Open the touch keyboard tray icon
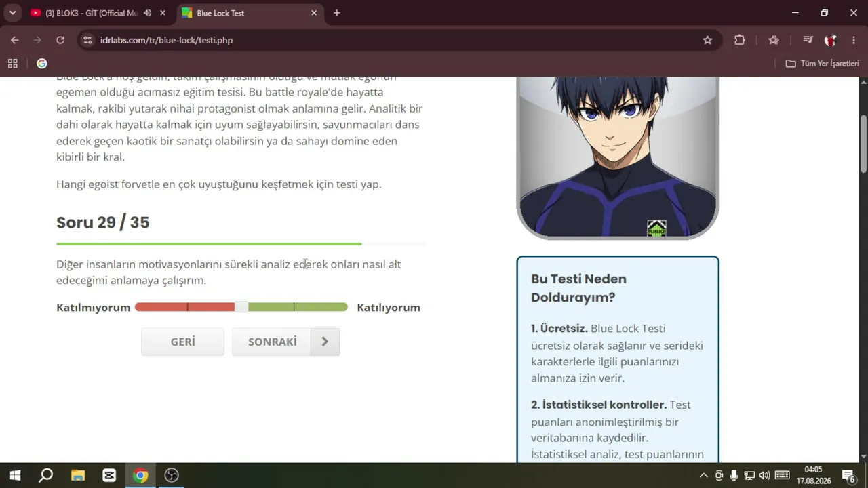This screenshot has width=868, height=488. point(782,475)
